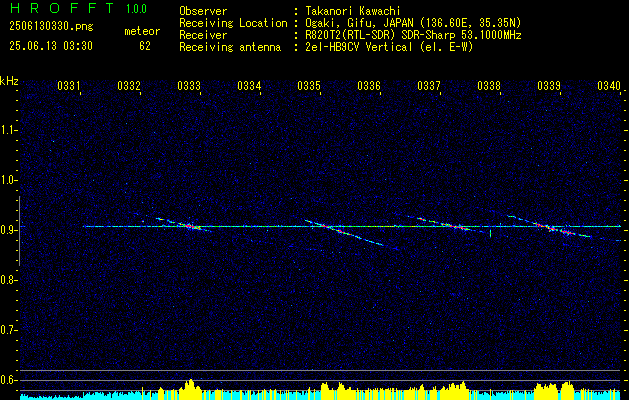The image size is (629, 400).
Task: Click the date stamp 25.06.13 03:30
Action: (51, 46)
